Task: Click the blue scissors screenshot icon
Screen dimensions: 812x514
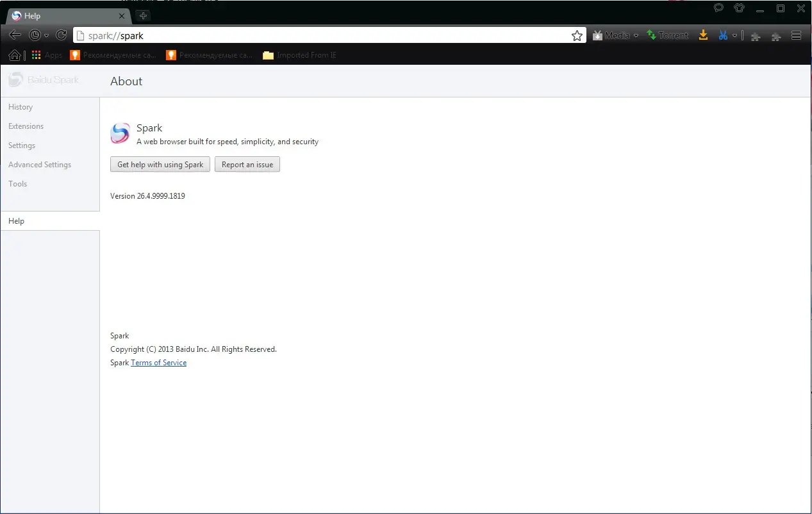Action: (723, 35)
